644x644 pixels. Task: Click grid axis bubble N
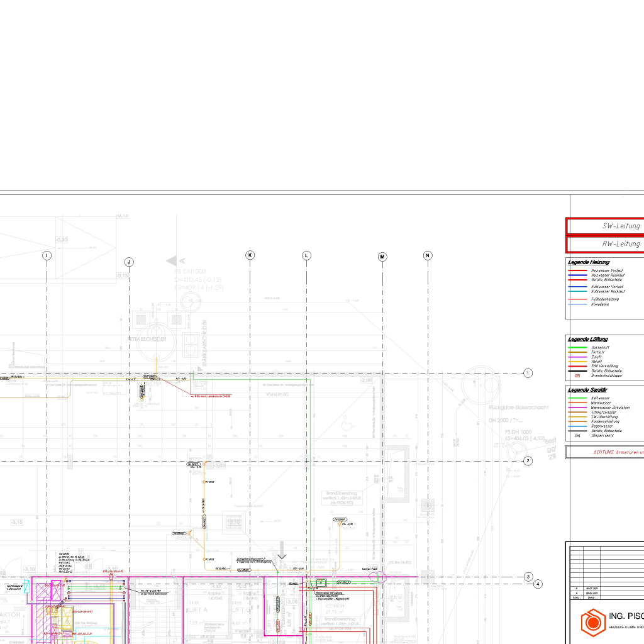pos(428,255)
